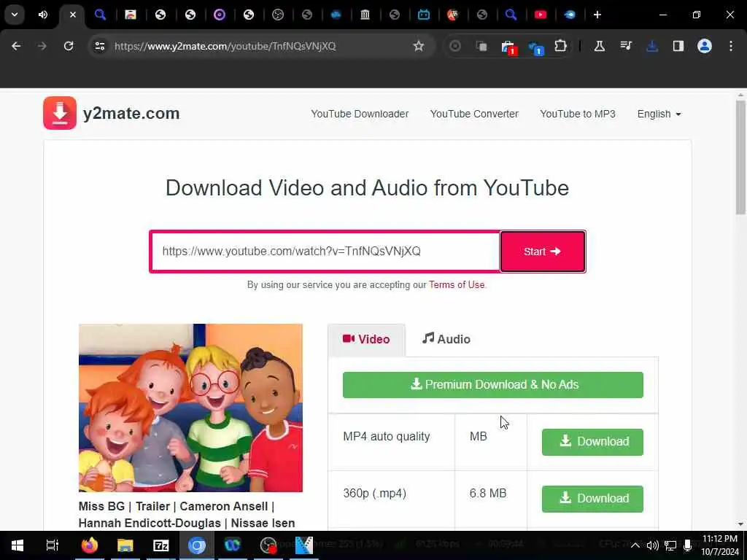Open the browser extensions puzzle icon
747x560 pixels.
pos(561,46)
